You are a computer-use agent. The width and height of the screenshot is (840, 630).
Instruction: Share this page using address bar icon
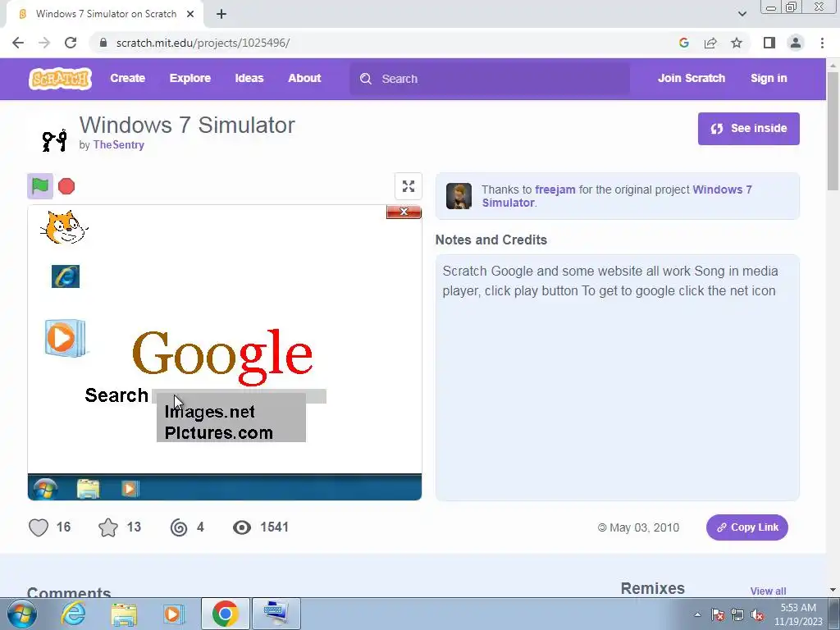(710, 43)
